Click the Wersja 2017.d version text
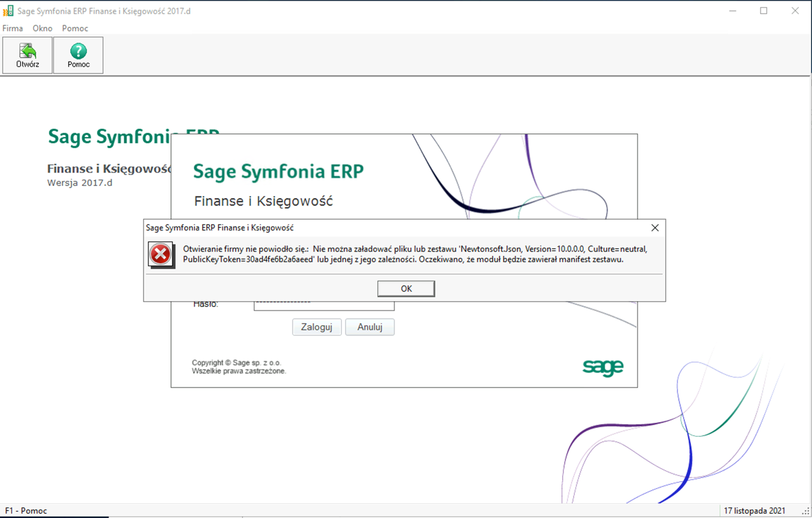This screenshot has width=812, height=518. [79, 183]
